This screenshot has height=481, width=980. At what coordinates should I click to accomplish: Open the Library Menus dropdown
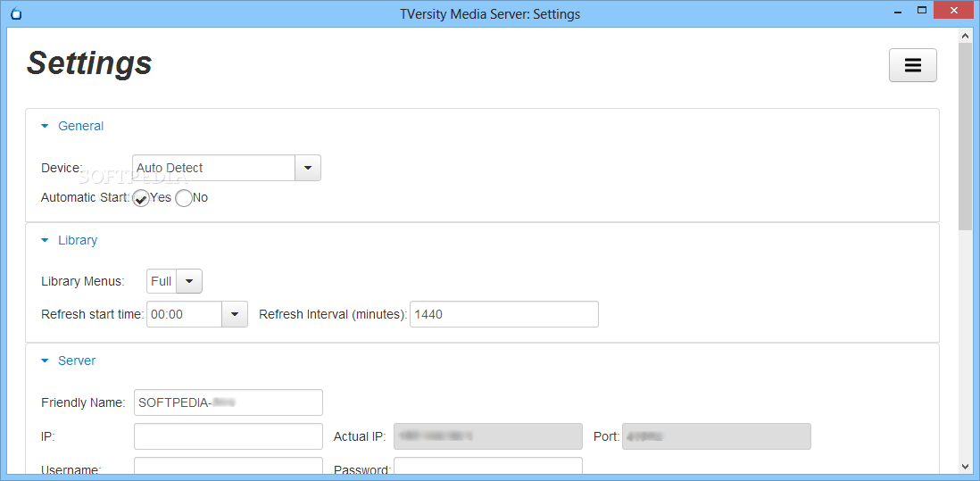pos(189,282)
